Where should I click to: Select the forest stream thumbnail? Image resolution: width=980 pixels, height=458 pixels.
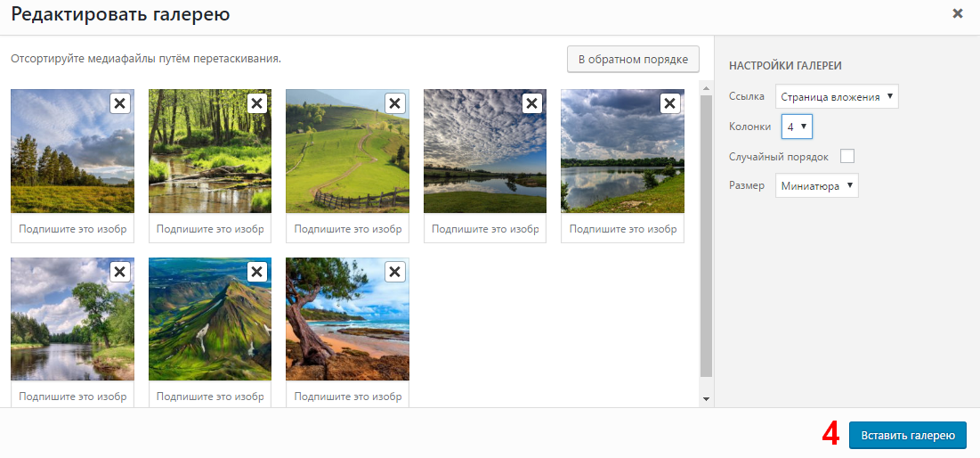coord(210,151)
